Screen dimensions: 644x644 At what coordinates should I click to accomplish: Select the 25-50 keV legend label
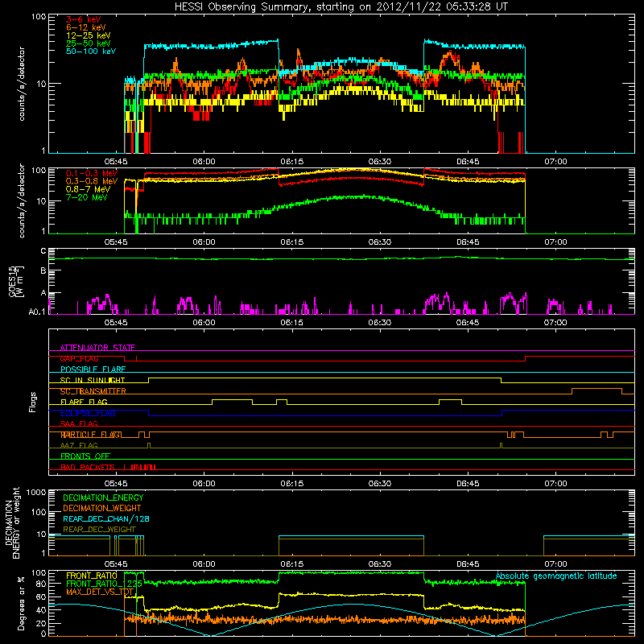tap(89, 43)
